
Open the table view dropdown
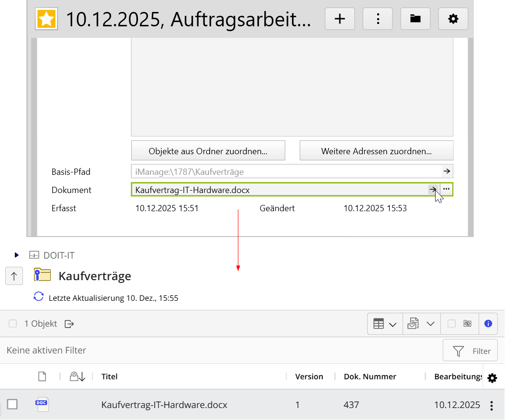coord(385,324)
